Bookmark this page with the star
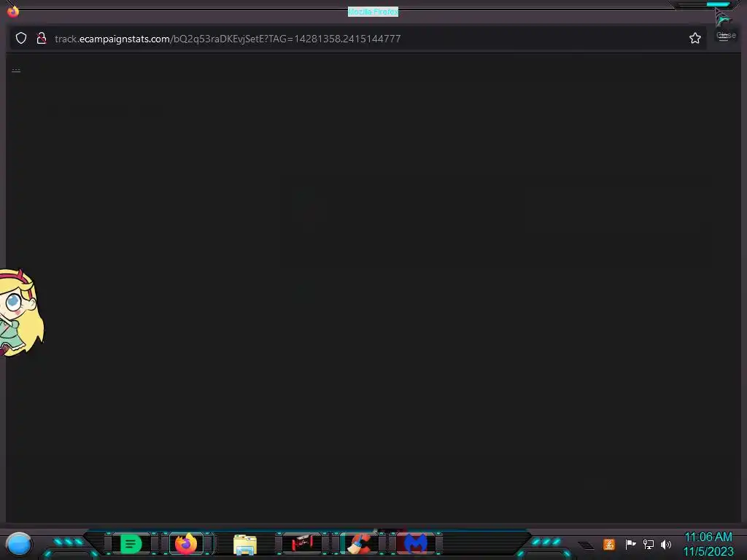 (x=694, y=38)
